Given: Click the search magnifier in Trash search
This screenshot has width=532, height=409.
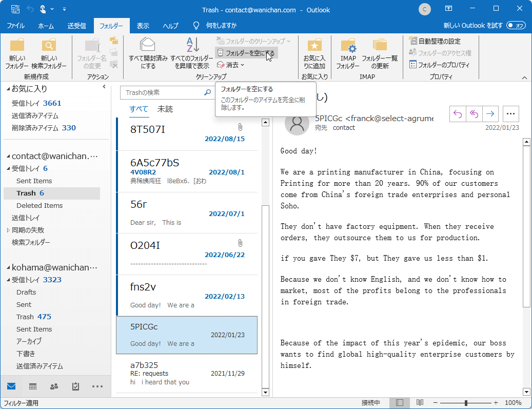Looking at the screenshot, I should (207, 92).
